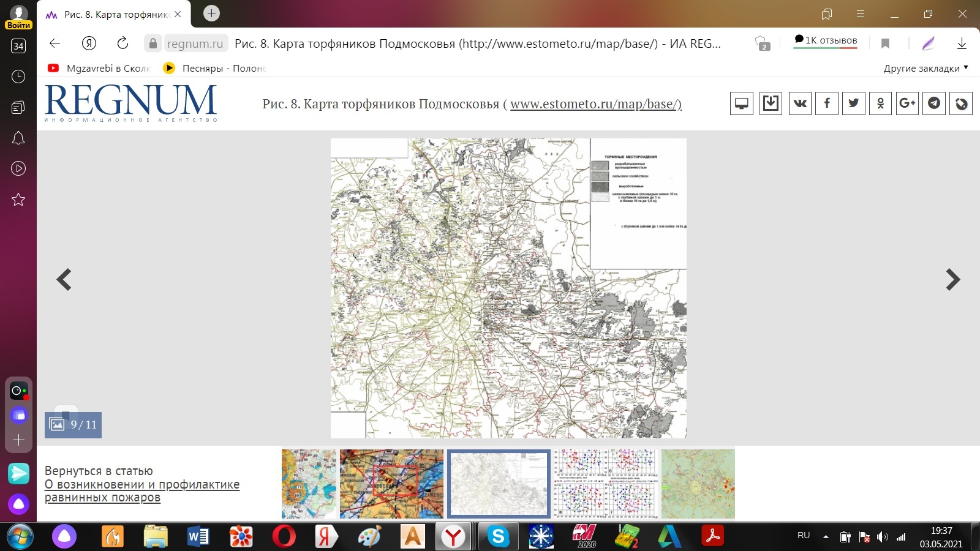This screenshot has width=980, height=551.
Task: Share via Odnoklassniki icon
Action: click(880, 103)
